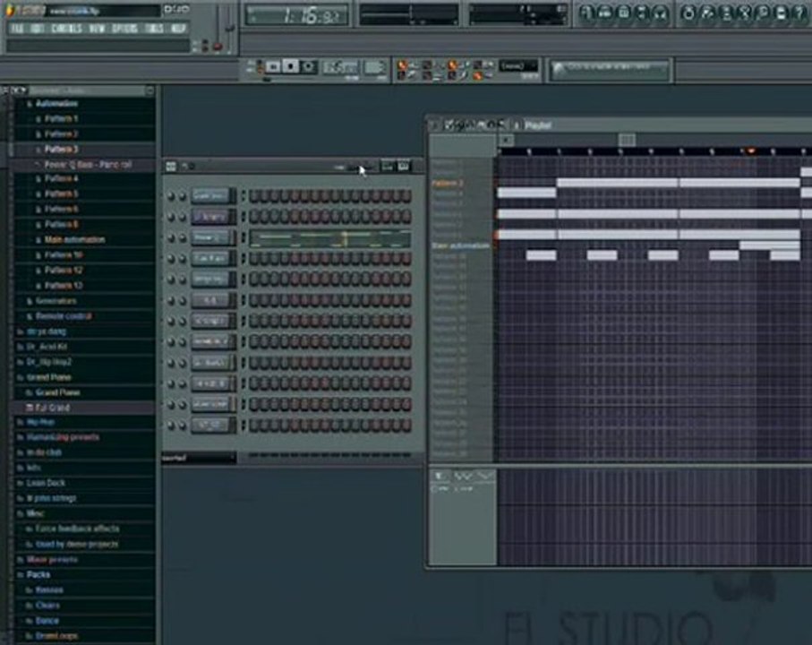Toggle the channel selector LED of the first channel

click(x=243, y=196)
